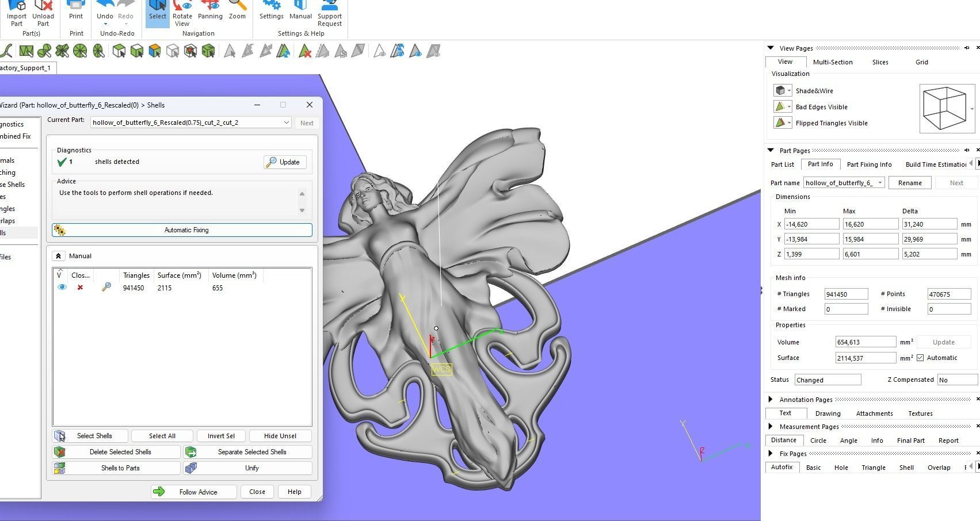The height and width of the screenshot is (521, 980).
Task: Open the Textures annotation tab
Action: [x=920, y=413]
